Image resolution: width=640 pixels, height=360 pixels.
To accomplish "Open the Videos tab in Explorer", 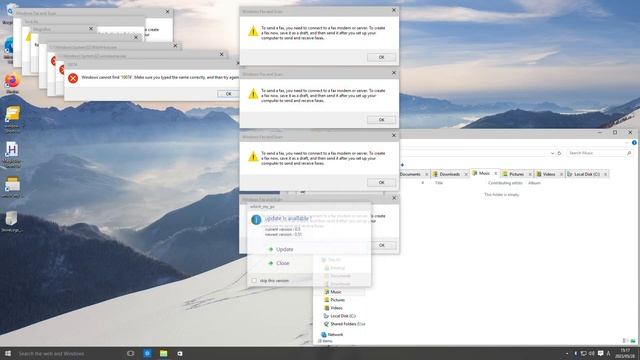I will (x=549, y=174).
